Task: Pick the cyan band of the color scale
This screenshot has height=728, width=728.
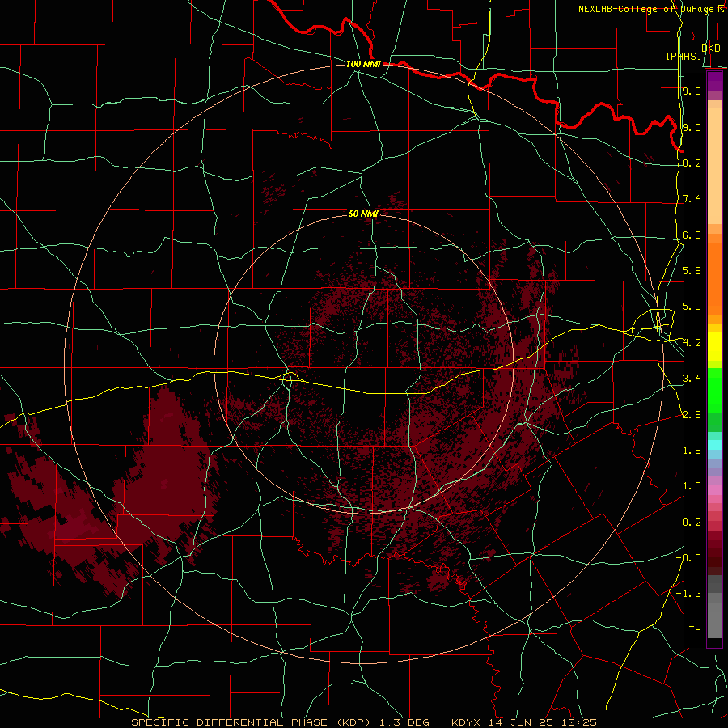Action: (x=714, y=445)
